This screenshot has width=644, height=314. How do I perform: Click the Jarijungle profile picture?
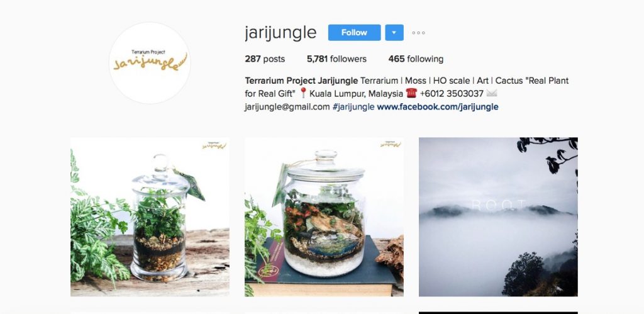pos(150,62)
